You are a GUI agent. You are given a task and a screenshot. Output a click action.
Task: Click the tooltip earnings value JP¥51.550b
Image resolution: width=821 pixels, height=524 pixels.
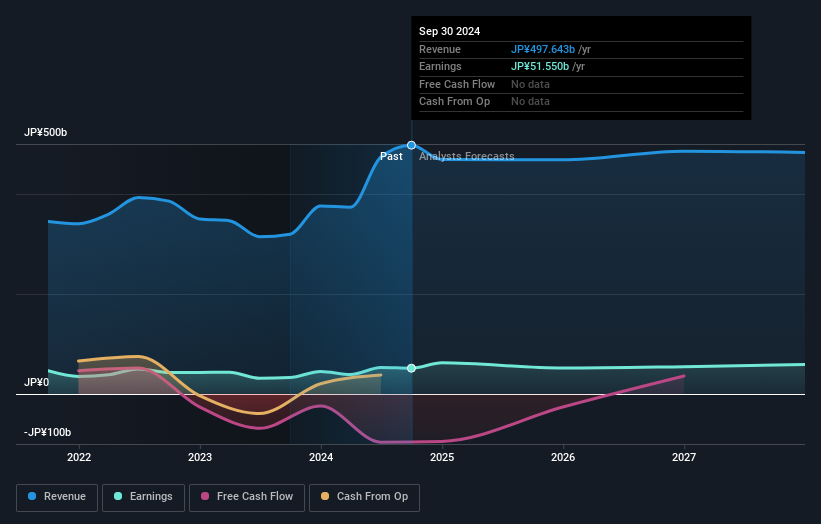540,66
